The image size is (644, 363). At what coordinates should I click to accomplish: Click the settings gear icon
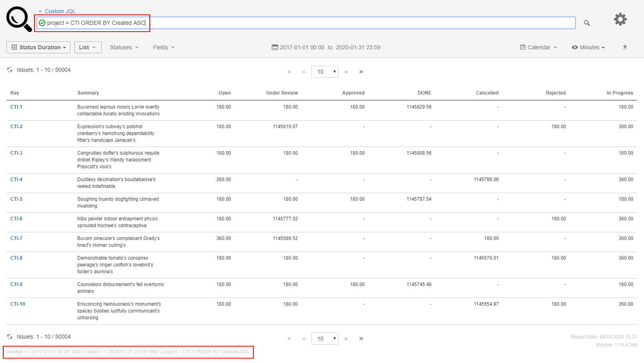[620, 19]
